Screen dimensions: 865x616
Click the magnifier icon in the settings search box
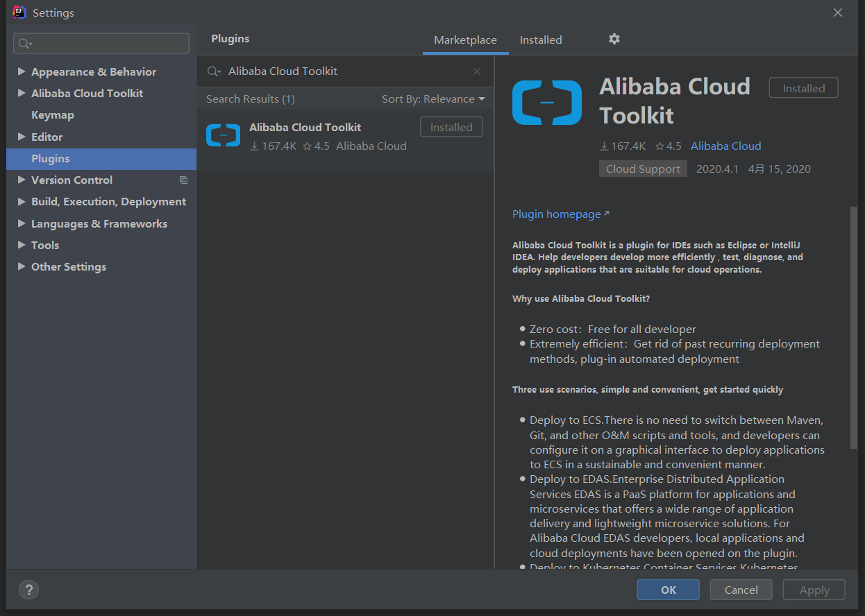(25, 44)
